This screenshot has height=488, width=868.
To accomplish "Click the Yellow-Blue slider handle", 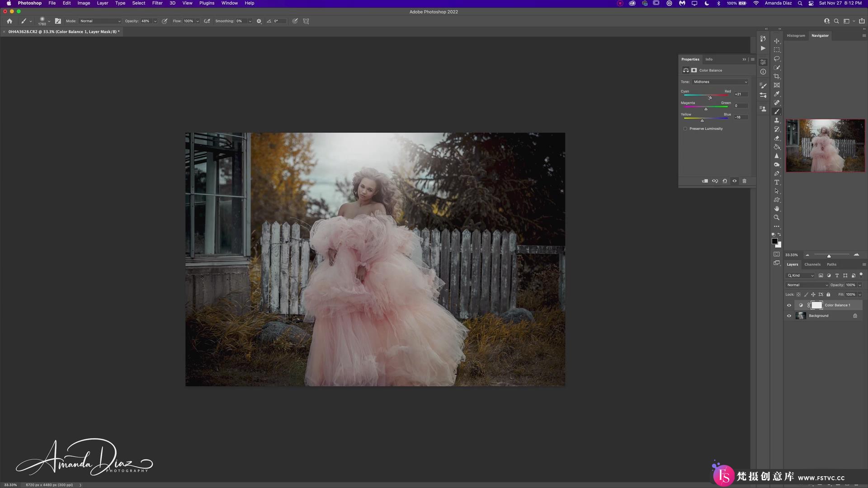I will 702,121.
